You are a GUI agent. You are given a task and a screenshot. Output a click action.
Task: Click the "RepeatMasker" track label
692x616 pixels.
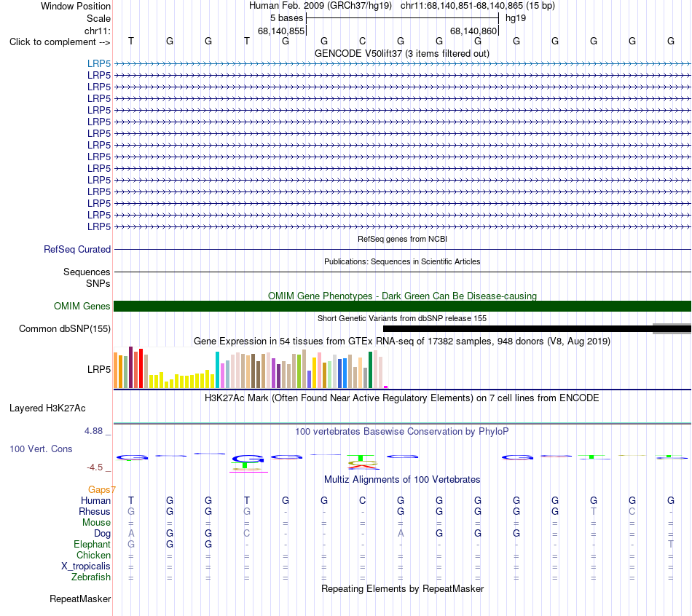[x=80, y=599]
